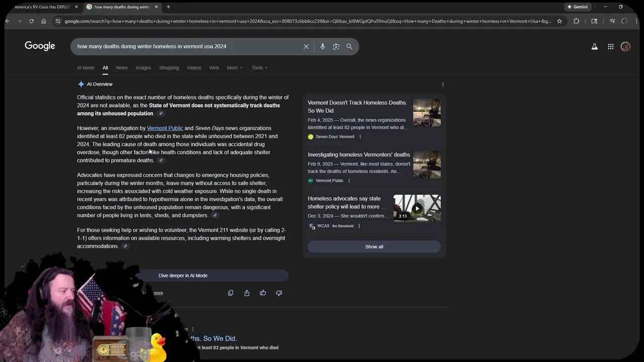Open WCAX source options menu
Screen dimensions: 644x362
tap(359, 226)
